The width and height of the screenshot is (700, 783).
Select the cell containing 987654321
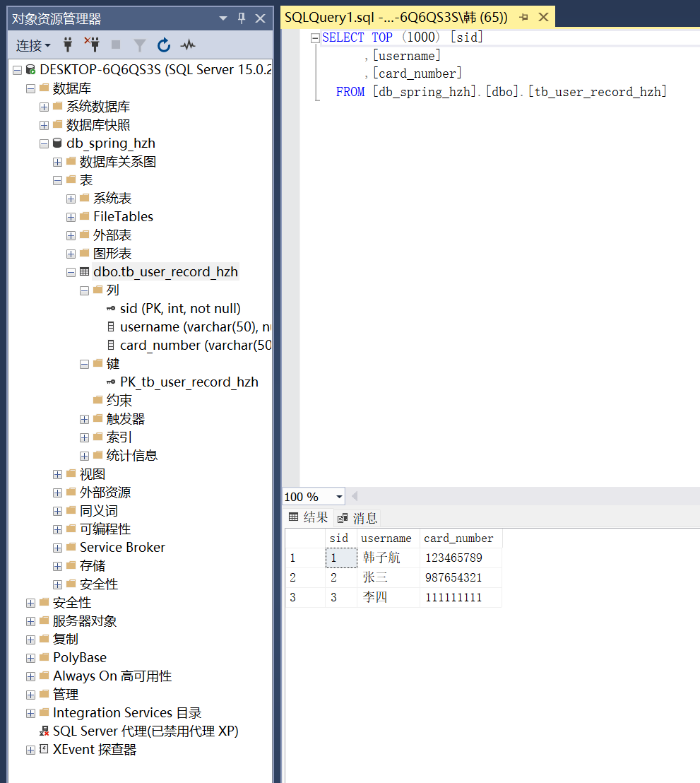point(461,577)
